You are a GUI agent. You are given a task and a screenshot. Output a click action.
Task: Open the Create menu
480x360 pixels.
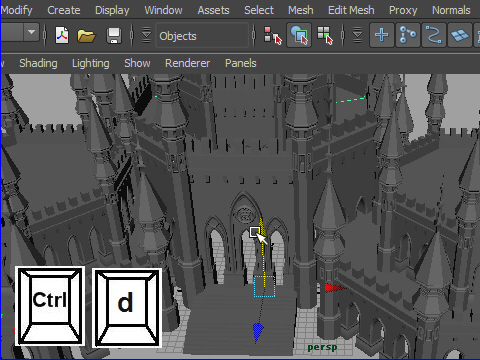(64, 10)
